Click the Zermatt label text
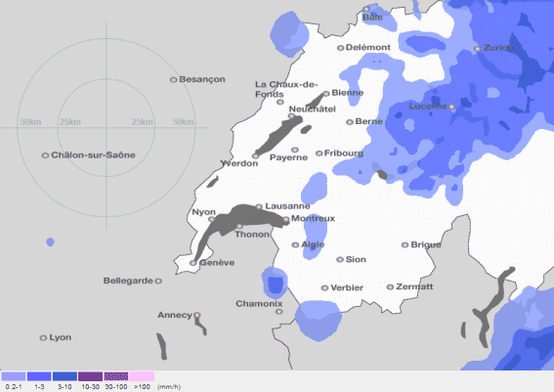Screen dimensions: 554x392 click(x=414, y=286)
